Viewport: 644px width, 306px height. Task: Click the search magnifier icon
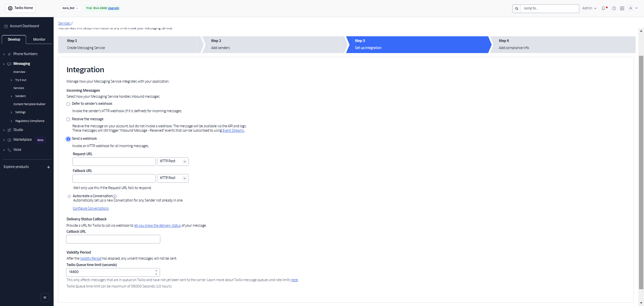(517, 8)
